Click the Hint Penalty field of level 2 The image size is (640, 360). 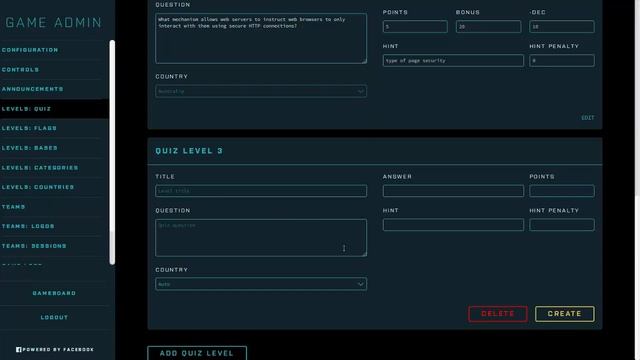pyautogui.click(x=562, y=60)
